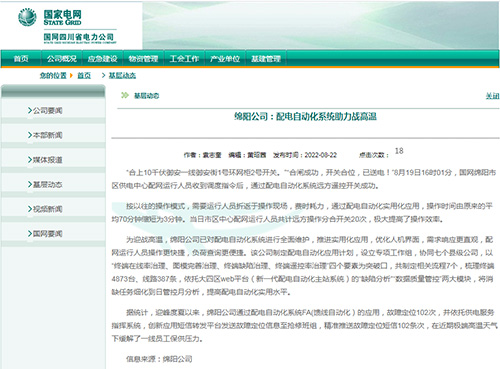This screenshot has height=369, width=500.
Task: Open 视频新闻 in the sidebar
Action: (48, 209)
